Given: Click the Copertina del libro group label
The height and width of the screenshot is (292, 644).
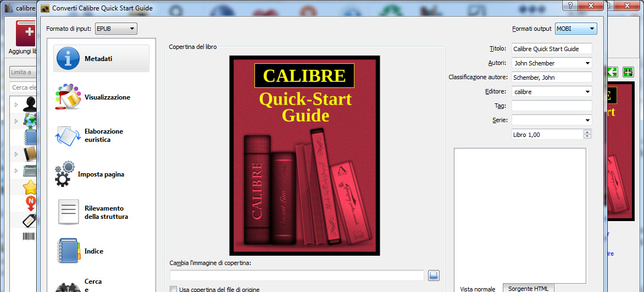Looking at the screenshot, I should (x=193, y=47).
